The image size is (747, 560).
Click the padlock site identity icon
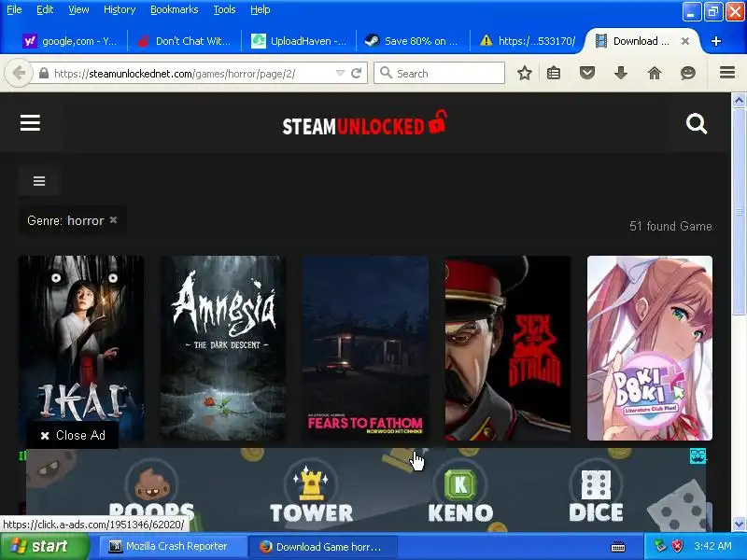click(43, 74)
